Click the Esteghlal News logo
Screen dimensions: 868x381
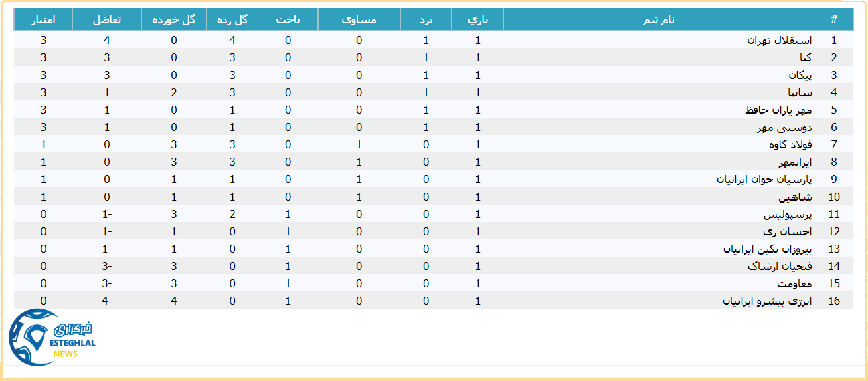(x=52, y=338)
